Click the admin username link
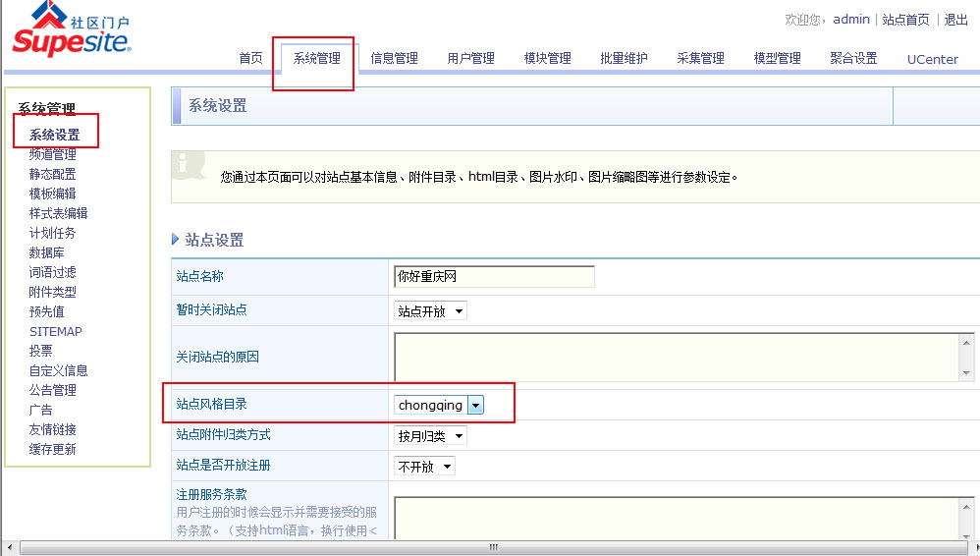Screen dimensions: 980x556 851,20
